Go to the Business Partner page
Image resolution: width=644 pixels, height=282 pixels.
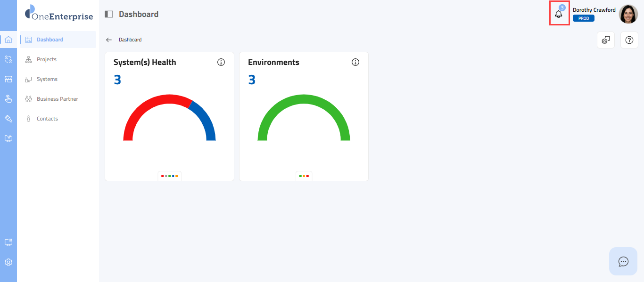(x=57, y=99)
